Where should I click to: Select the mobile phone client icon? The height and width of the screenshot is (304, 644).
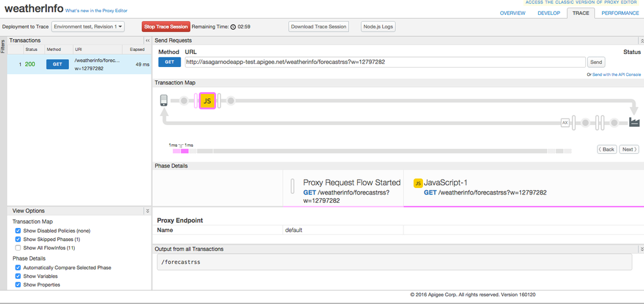(164, 100)
